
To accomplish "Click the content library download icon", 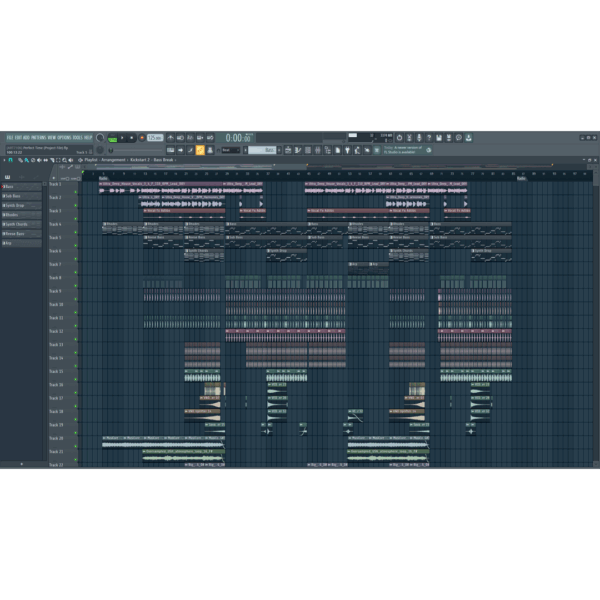I will 469,138.
